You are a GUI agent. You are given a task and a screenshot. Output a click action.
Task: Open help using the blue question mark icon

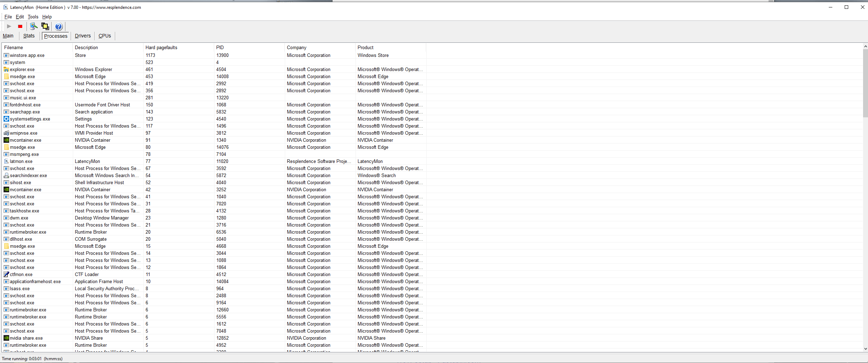coord(59,27)
